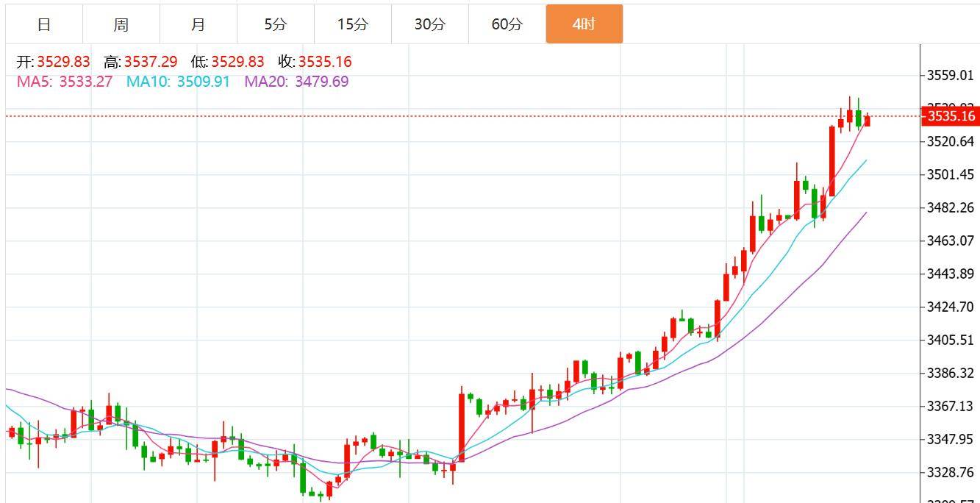Click the 3559.01 price axis label
Screen dimensions: 980x503
pyautogui.click(x=951, y=75)
